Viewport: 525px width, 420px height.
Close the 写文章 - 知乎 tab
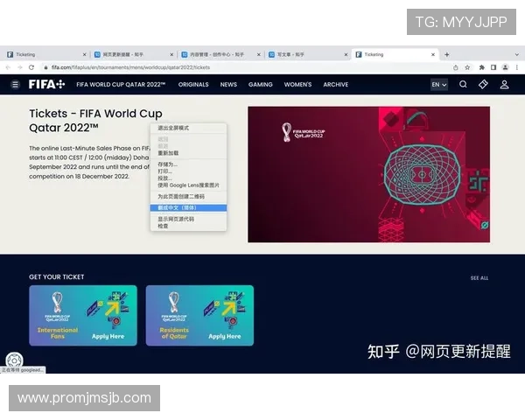pyautogui.click(x=346, y=54)
